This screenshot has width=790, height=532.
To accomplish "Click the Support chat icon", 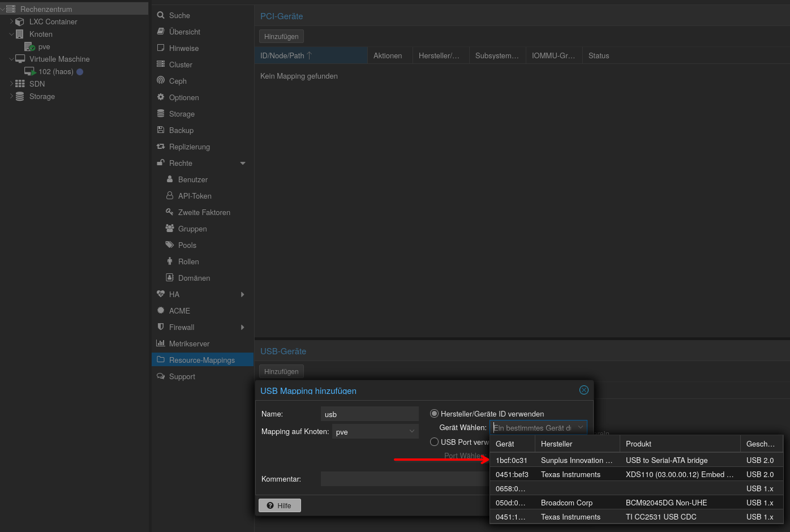I will 161,376.
